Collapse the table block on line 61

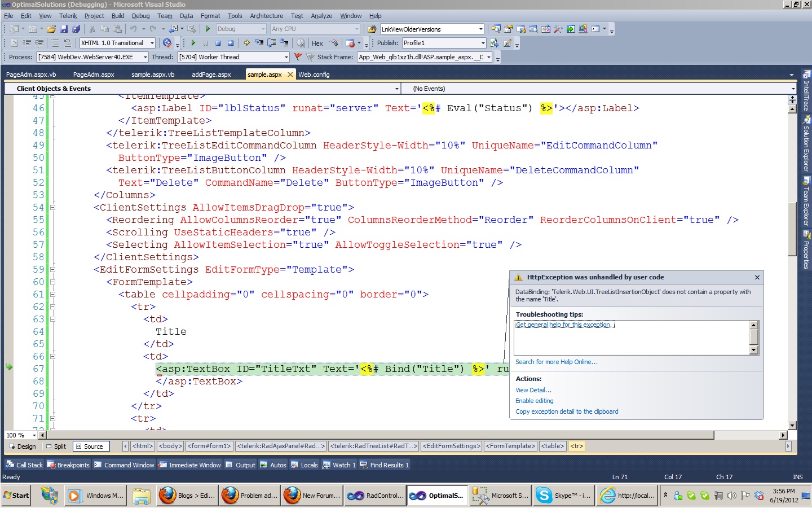pos(52,295)
